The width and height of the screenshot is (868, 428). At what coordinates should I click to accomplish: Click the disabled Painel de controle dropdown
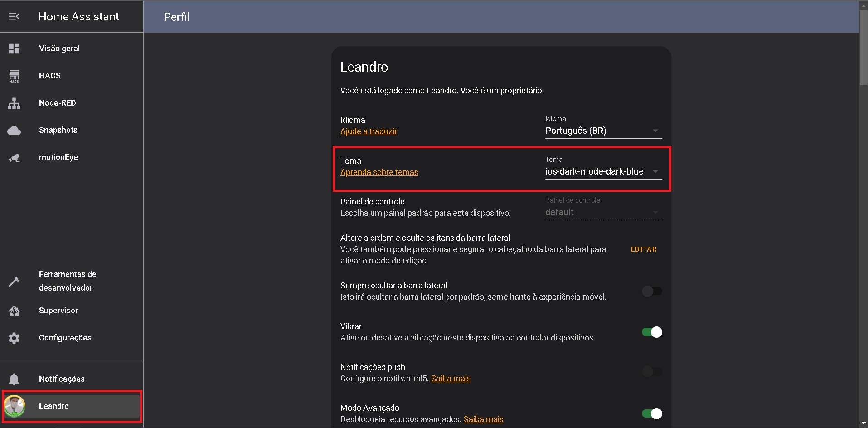(x=603, y=209)
